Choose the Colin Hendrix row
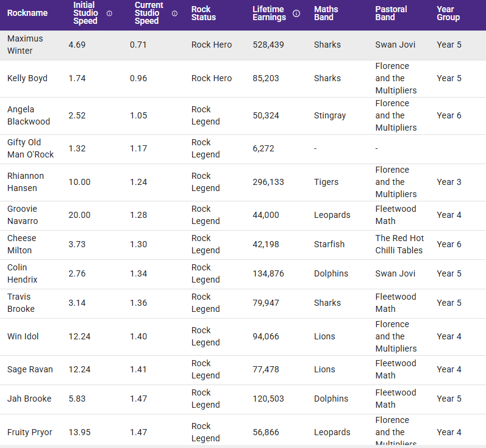The height and width of the screenshot is (448, 486). point(23,273)
